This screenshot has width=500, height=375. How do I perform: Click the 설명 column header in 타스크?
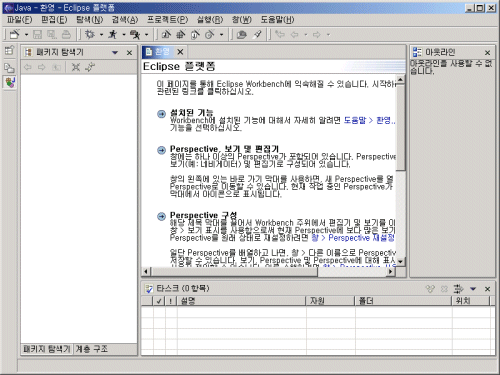click(x=241, y=301)
